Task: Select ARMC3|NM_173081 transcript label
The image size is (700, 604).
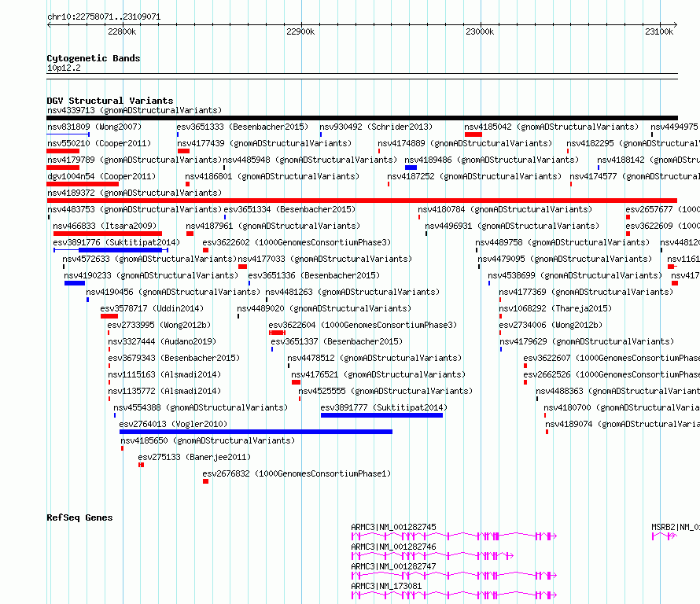Action: pyautogui.click(x=385, y=586)
